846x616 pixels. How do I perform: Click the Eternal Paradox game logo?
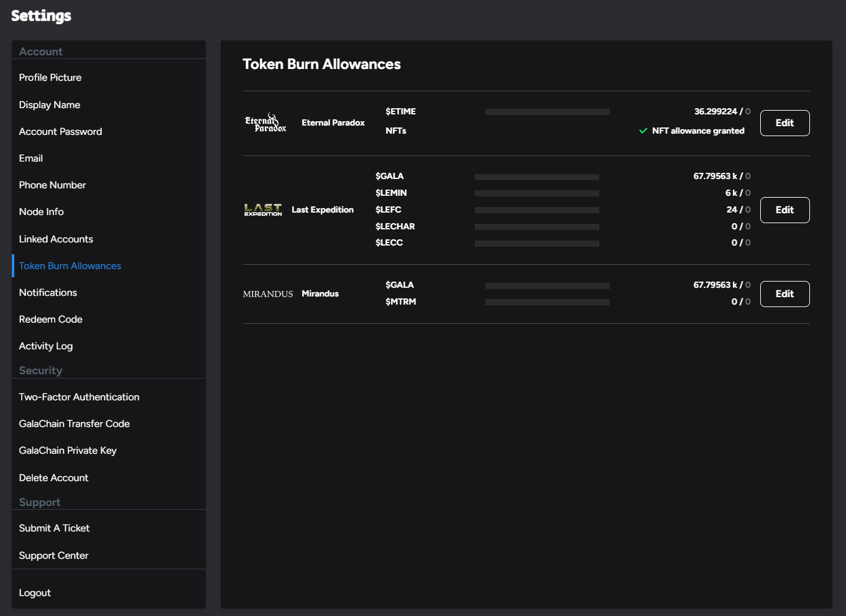[x=265, y=122]
